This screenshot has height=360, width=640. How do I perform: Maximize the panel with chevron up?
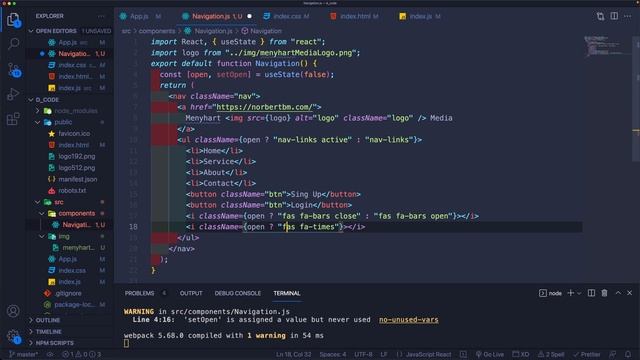point(618,293)
